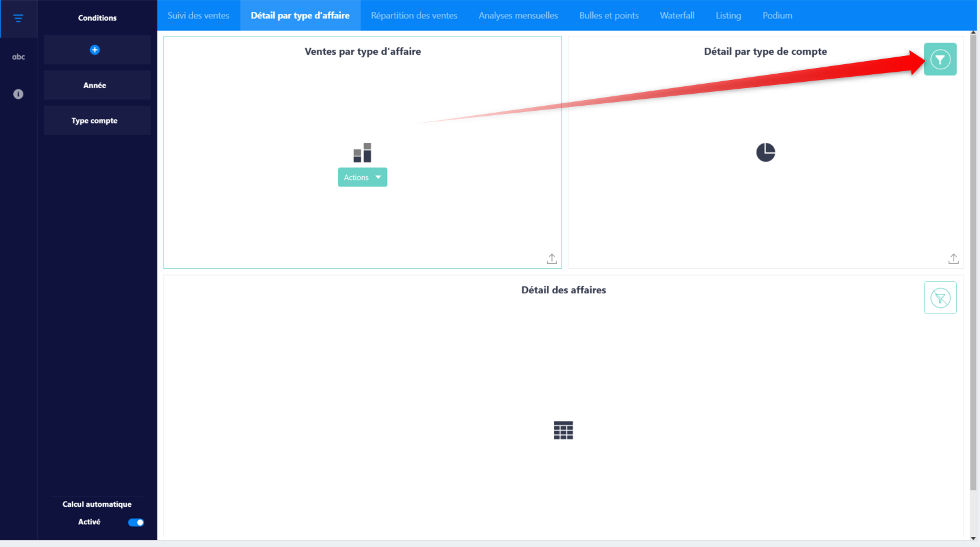Screen dimensions: 980x547
Task: Click the filter hamburger icon in left sidebar
Action: click(x=18, y=18)
